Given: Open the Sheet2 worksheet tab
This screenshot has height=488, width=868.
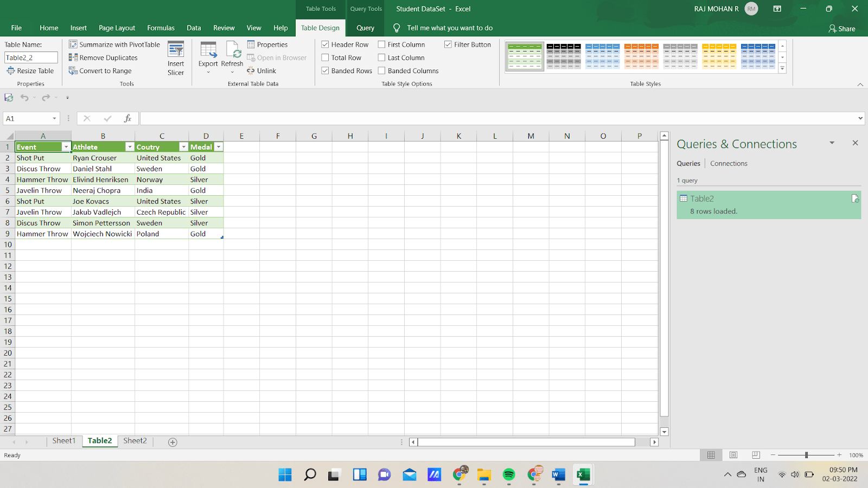Looking at the screenshot, I should 134,441.
